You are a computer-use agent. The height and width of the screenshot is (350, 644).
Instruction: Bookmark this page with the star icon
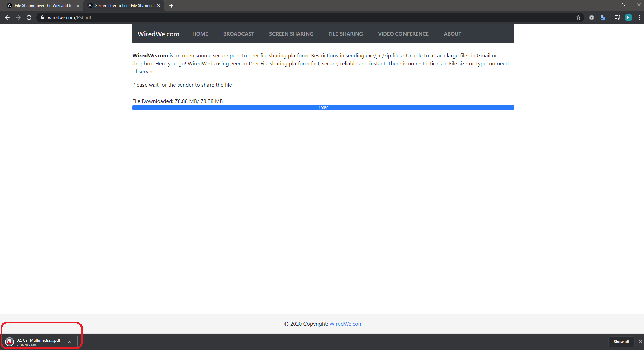coord(578,17)
